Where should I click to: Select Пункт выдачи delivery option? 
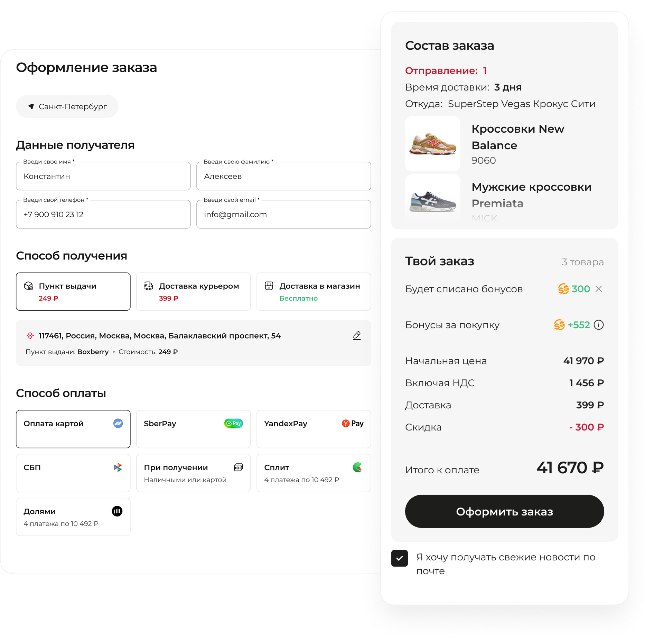tap(73, 292)
